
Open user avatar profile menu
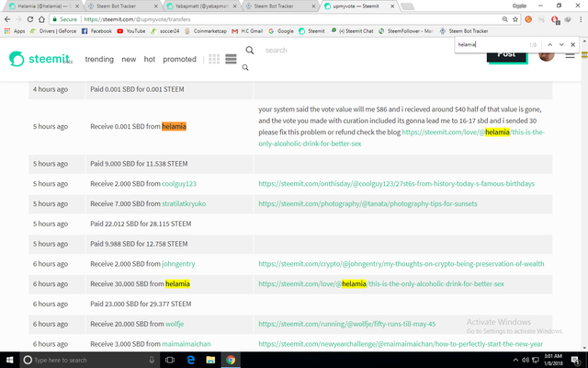(547, 56)
